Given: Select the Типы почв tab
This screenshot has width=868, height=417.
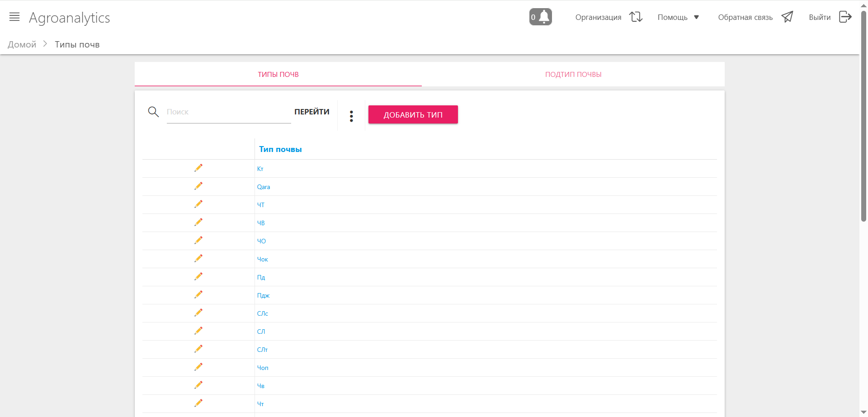Looking at the screenshot, I should coord(278,74).
